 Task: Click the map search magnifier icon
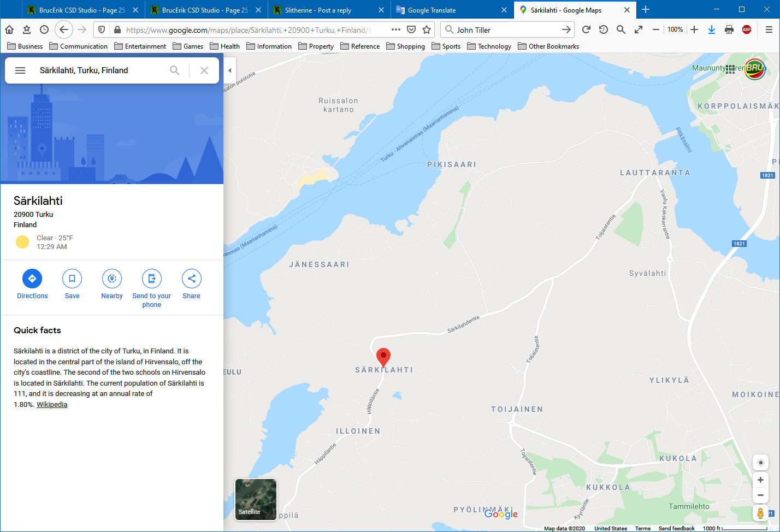(x=175, y=70)
